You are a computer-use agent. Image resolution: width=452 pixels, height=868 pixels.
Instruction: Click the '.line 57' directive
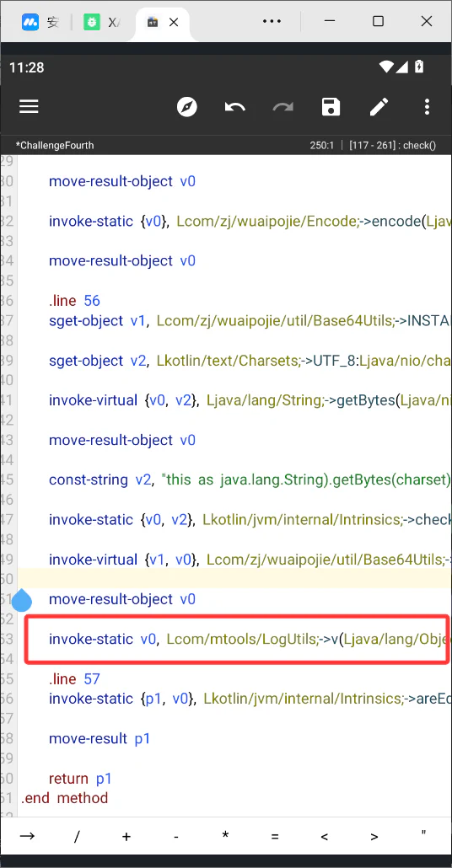point(74,678)
